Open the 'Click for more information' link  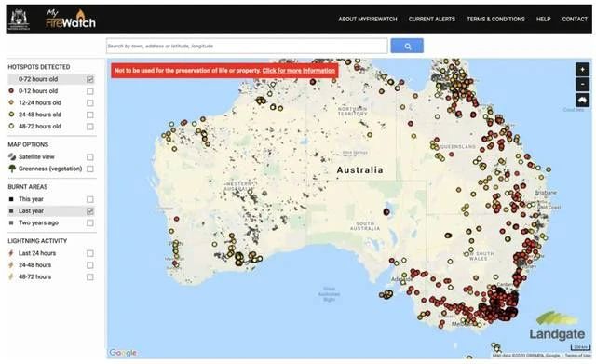(299, 71)
